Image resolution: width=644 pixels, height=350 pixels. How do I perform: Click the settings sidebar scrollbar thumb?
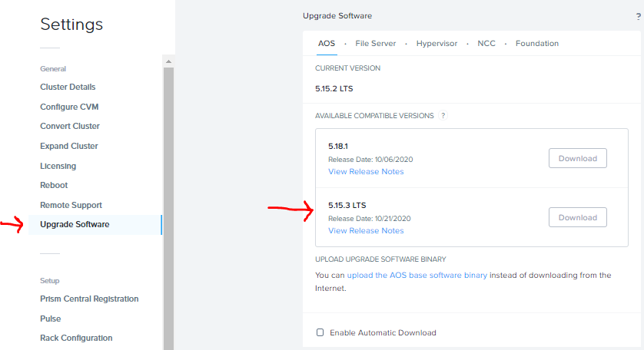click(x=168, y=209)
